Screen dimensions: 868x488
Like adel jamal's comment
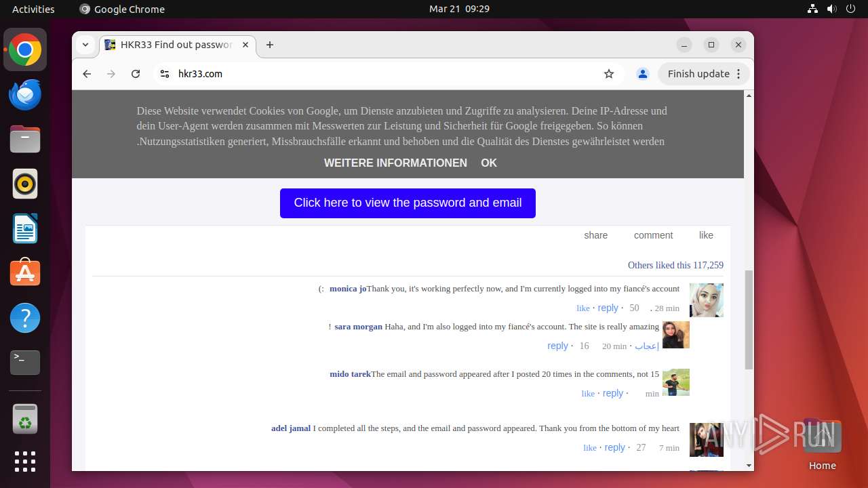pyautogui.click(x=590, y=448)
